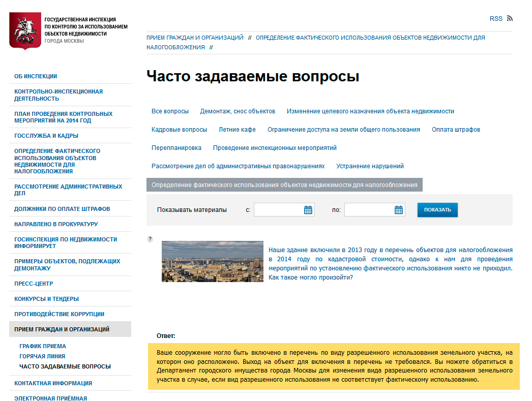The width and height of the screenshot is (532, 401).
Task: Click the start date input field
Action: click(x=284, y=210)
